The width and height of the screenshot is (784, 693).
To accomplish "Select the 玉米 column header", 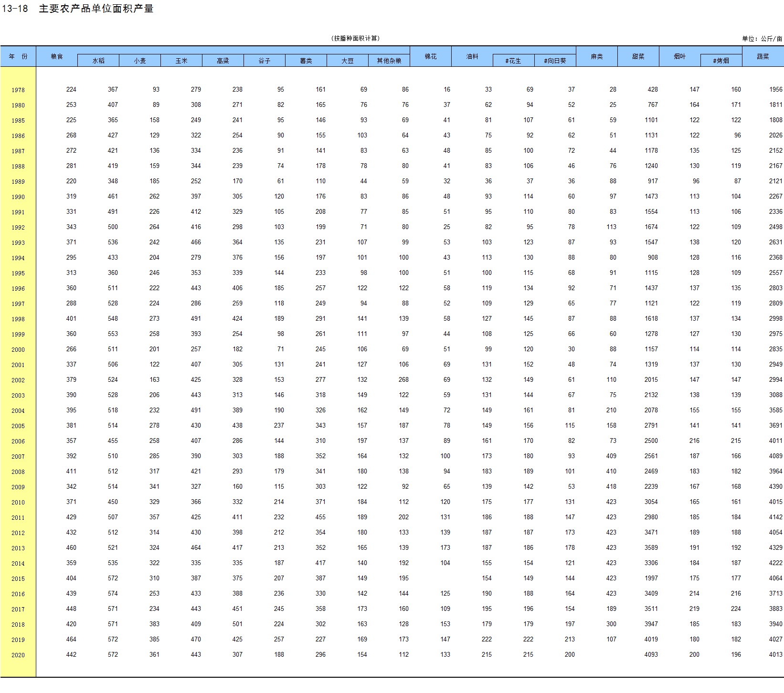I will [181, 61].
